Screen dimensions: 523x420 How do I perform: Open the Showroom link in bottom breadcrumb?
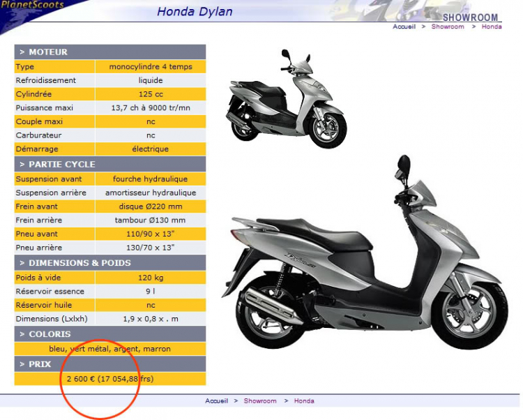pos(260,401)
